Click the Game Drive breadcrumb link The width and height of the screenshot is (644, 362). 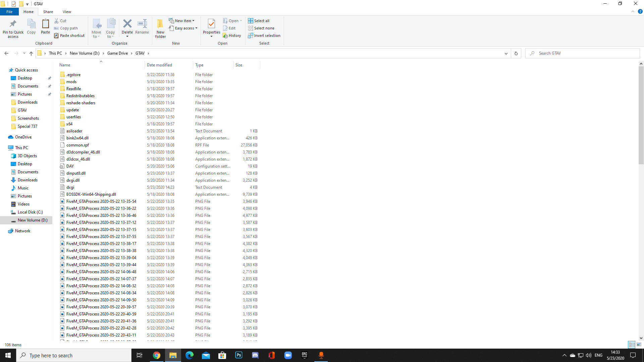pyautogui.click(x=117, y=53)
